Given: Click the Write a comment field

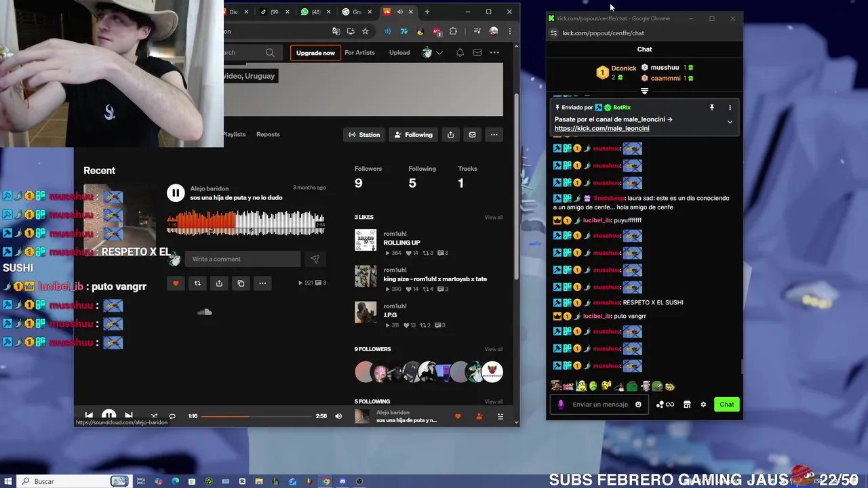Looking at the screenshot, I should (x=243, y=259).
